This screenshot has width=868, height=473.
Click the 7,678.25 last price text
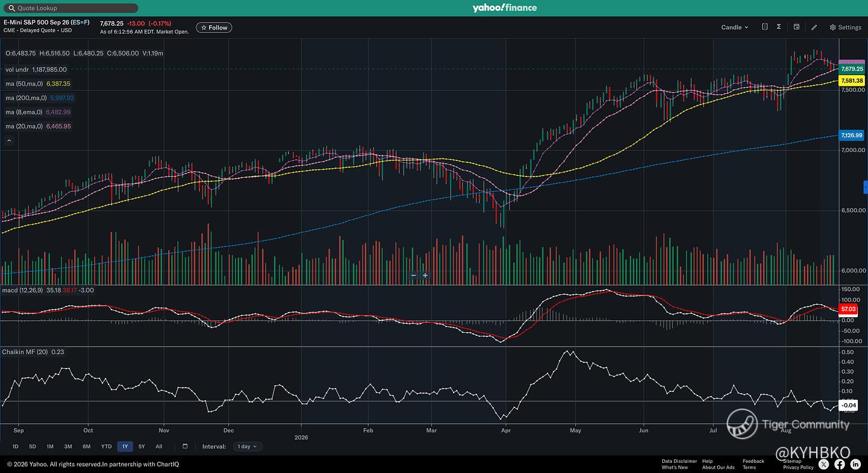[111, 23]
